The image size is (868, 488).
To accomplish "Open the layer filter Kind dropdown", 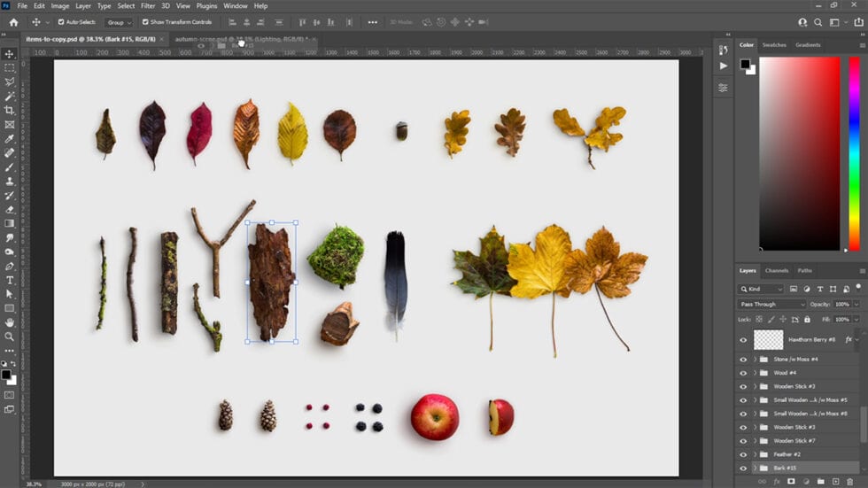I will pos(761,289).
